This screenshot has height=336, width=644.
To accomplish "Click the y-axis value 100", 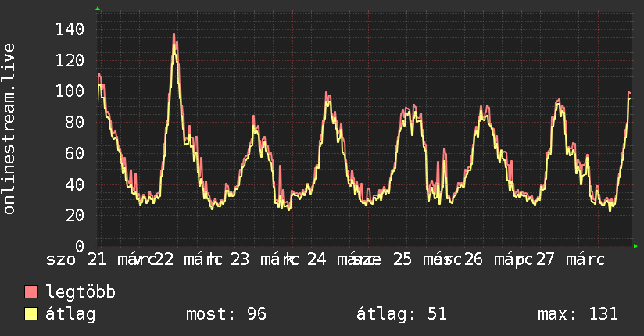I will [x=70, y=91].
